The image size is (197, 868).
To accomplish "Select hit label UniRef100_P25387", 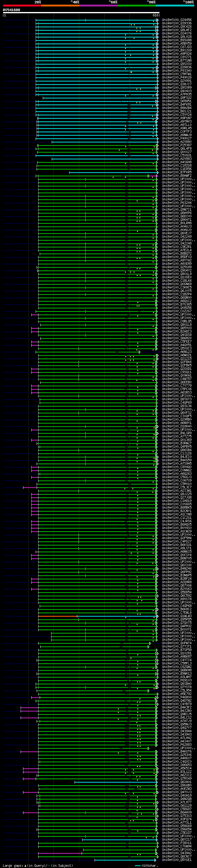I will [x=177, y=145].
